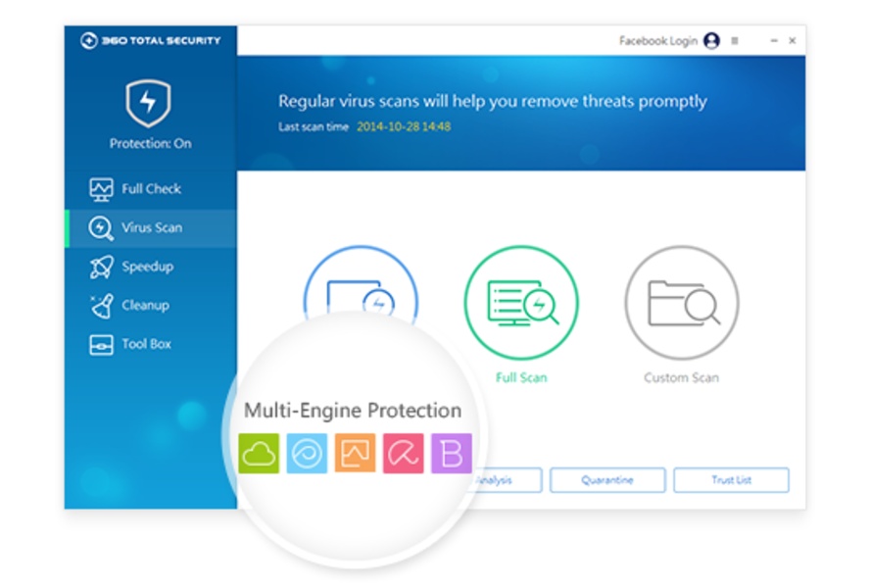Click the Tool Box icon
This screenshot has height=588, width=870.
[x=101, y=345]
